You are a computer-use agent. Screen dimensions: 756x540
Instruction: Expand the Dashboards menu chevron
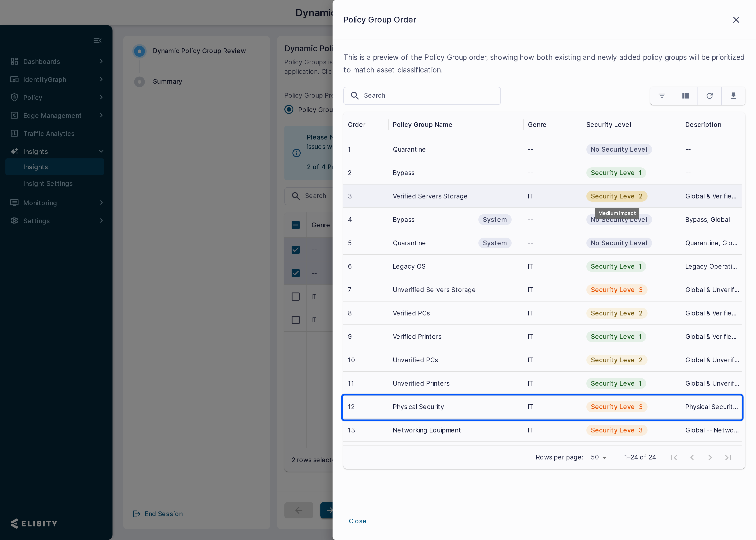click(x=101, y=61)
